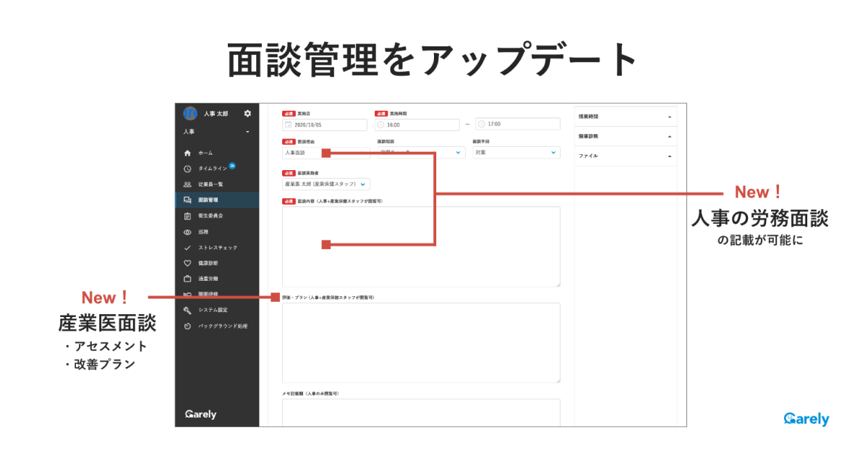
Task: Open settings via the gear icon
Action: [247, 114]
